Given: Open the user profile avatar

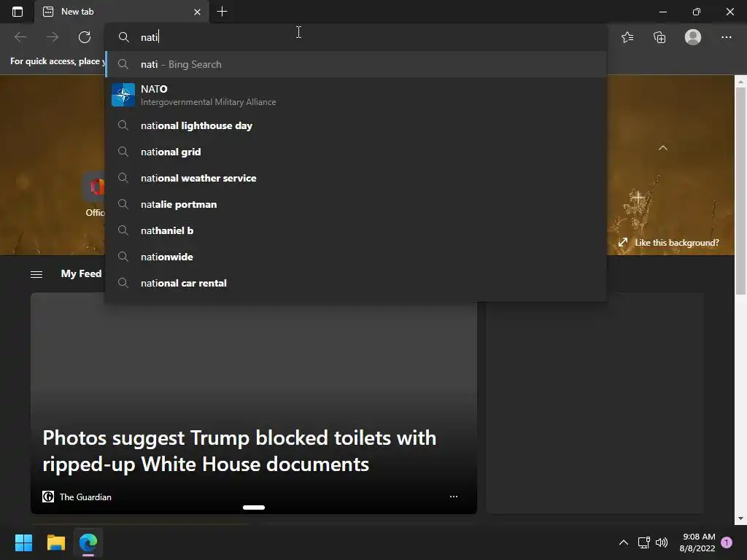Looking at the screenshot, I should point(693,37).
